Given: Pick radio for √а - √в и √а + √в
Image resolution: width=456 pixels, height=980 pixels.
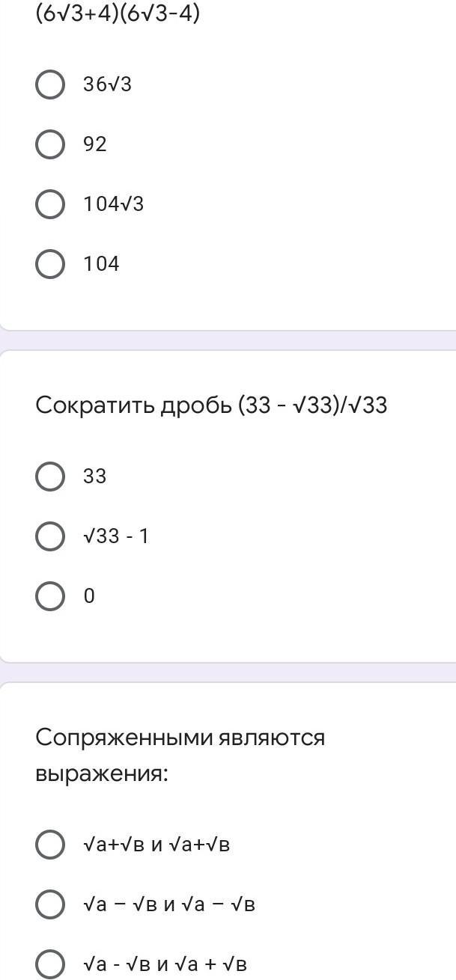Looking at the screenshot, I should (x=50, y=964).
